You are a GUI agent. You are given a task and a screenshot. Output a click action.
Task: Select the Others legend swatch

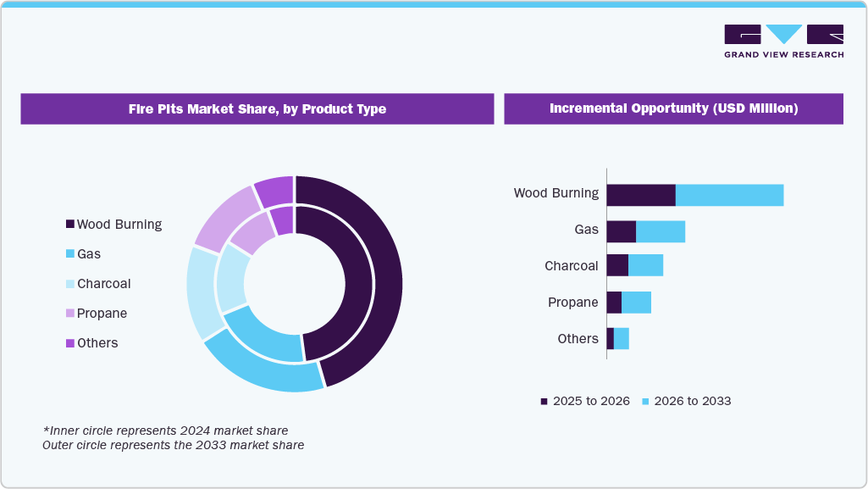point(69,343)
